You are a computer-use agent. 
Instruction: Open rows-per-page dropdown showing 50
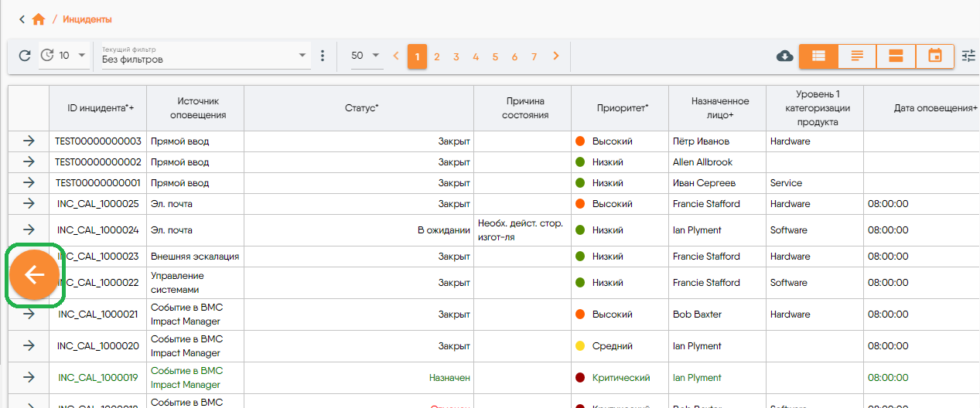(x=366, y=56)
